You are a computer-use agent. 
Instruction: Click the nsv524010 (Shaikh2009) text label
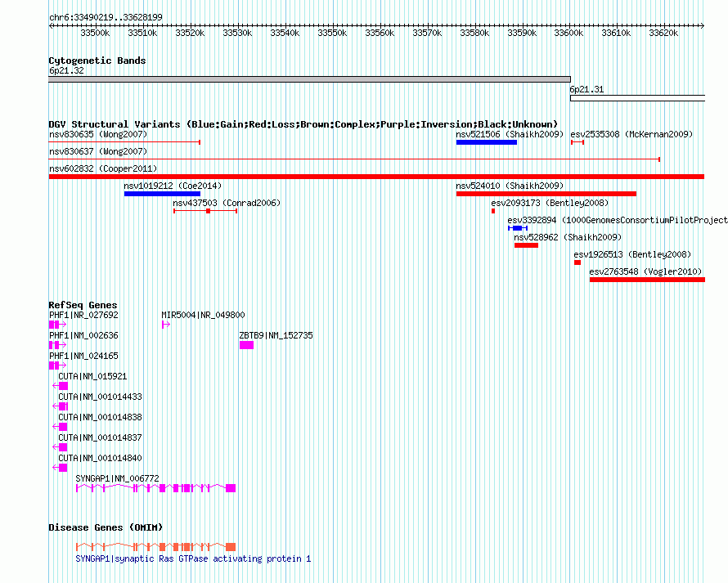coord(510,186)
